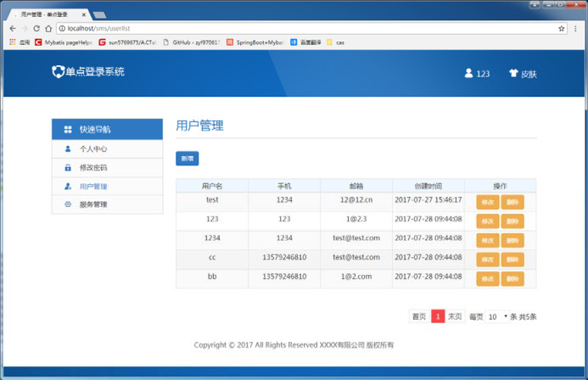The image size is (588, 380).
Task: Click the person icon for 个人中心
Action: point(68,149)
